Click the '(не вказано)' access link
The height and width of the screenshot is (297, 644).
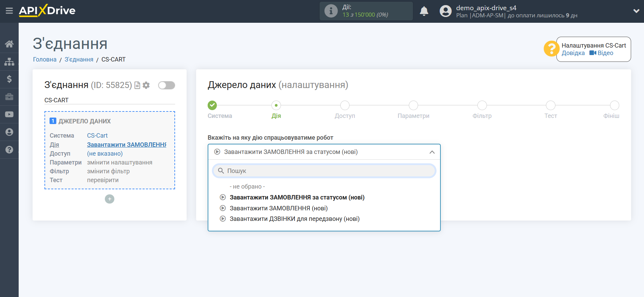(x=105, y=154)
